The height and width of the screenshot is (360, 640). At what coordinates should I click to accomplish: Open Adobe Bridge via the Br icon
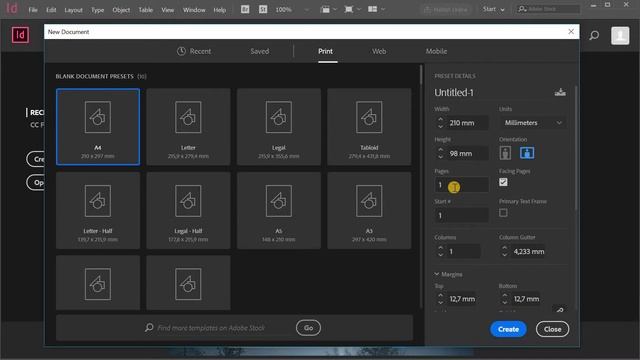click(245, 9)
